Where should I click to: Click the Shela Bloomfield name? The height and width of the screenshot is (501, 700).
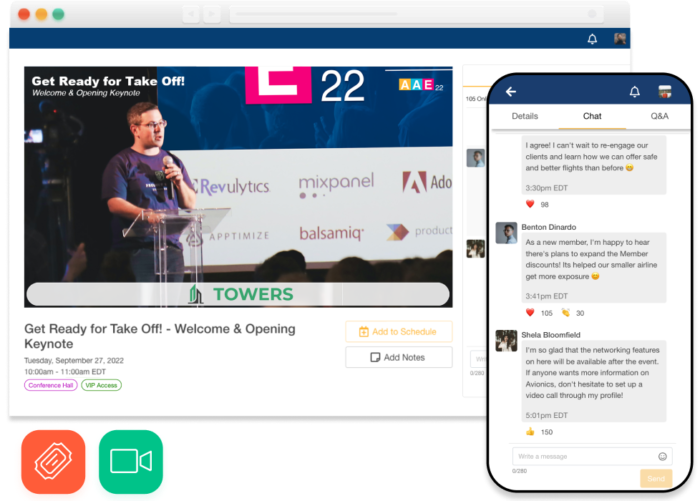pyautogui.click(x=551, y=335)
